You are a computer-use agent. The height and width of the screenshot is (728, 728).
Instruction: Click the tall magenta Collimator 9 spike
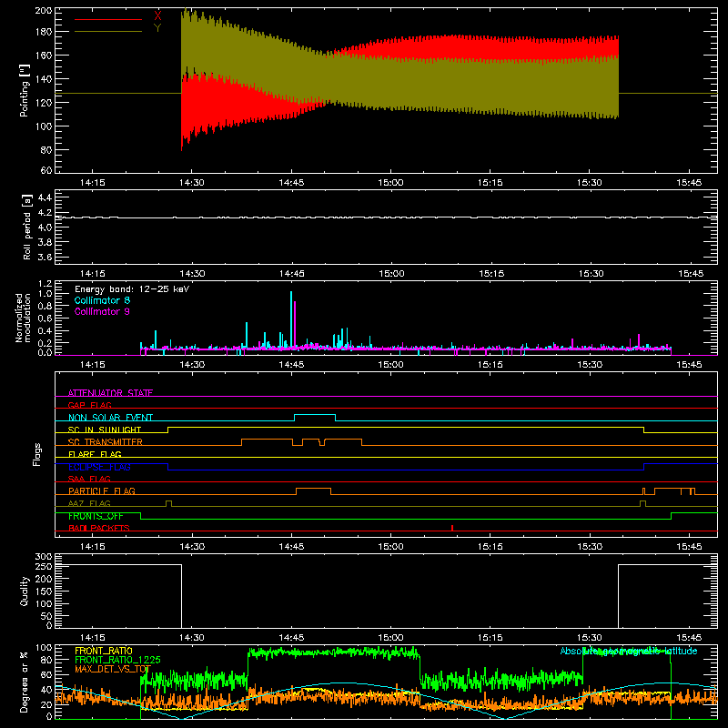point(295,324)
